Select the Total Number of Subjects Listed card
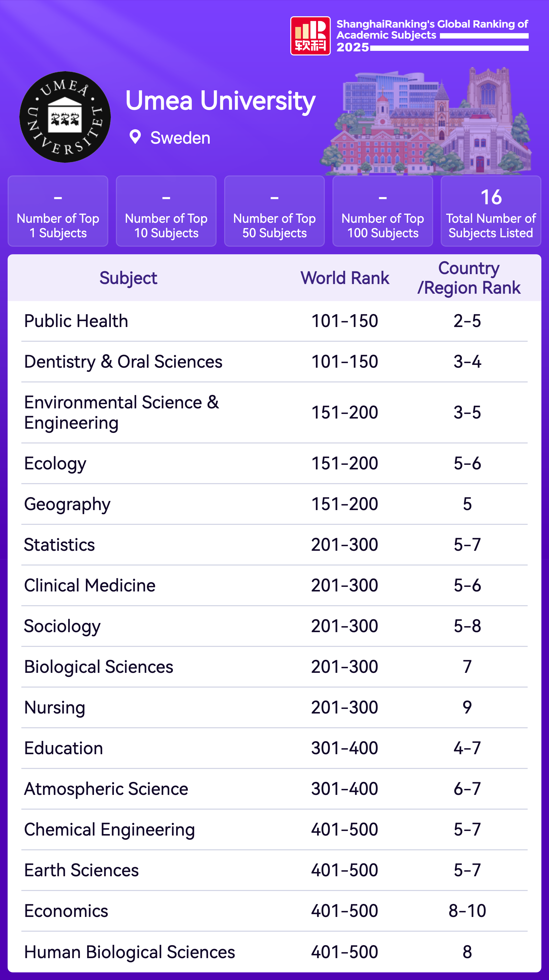549x980 pixels. tap(491, 211)
